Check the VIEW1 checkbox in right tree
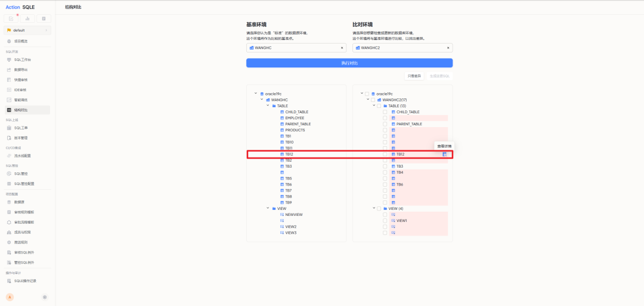 click(385, 221)
